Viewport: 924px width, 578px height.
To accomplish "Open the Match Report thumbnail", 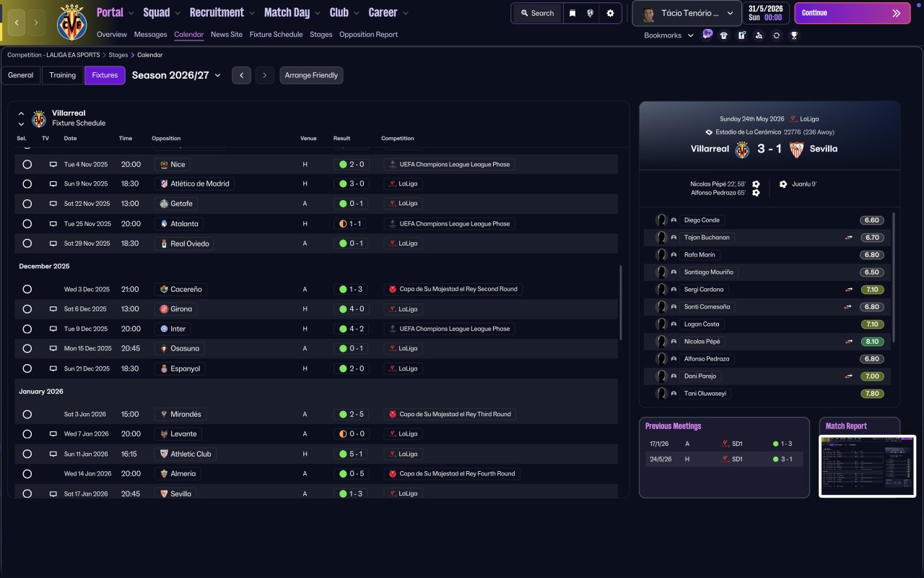I will (x=868, y=466).
